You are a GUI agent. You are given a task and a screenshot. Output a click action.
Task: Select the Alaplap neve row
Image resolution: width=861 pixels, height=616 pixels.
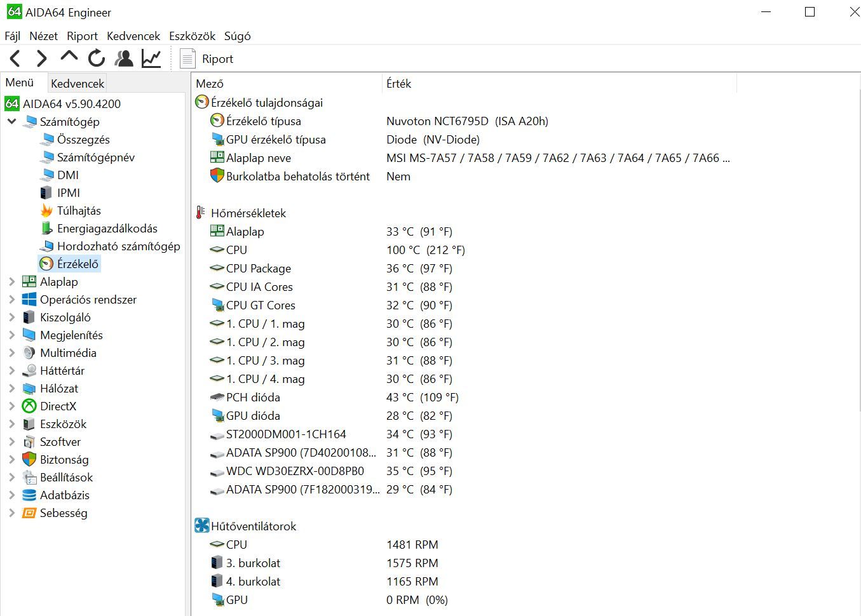pos(464,157)
